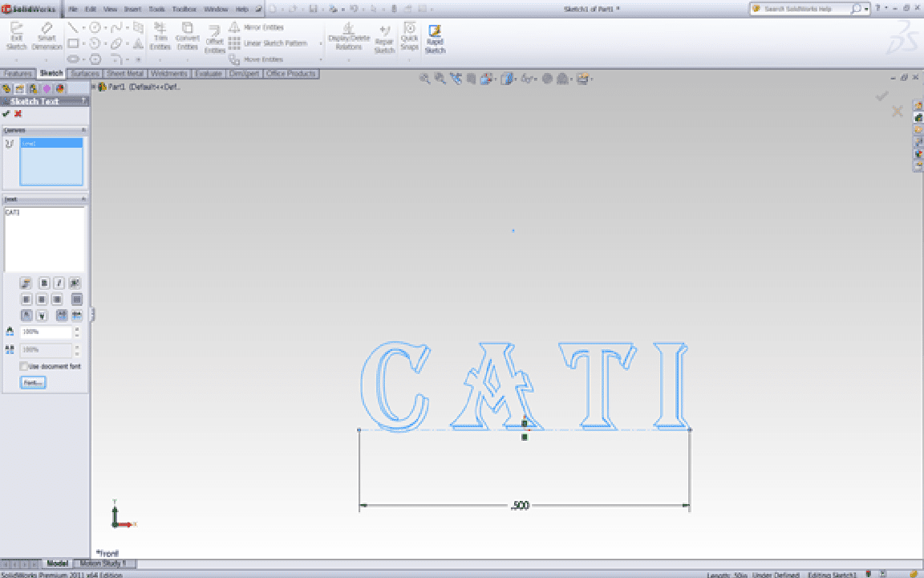Viewport: 924px width, 578px height.
Task: Click the Exit Sketch icon
Action: [16, 35]
